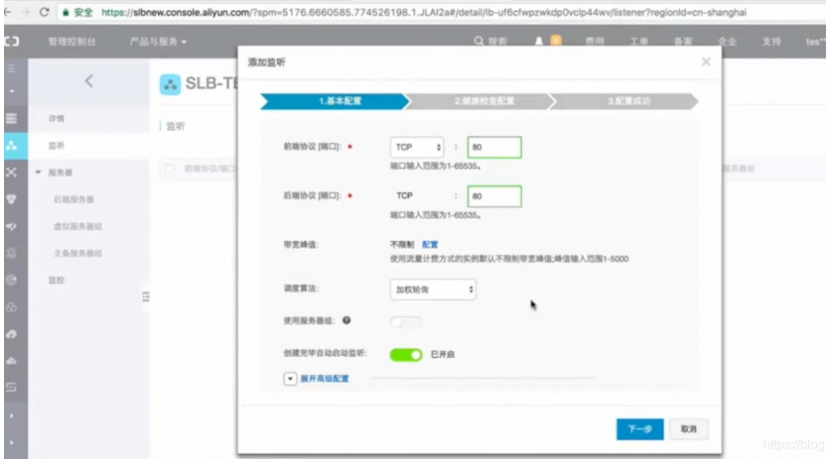826x473 pixels.
Task: Click the stacked-bars icon in left rail
Action: click(x=12, y=119)
